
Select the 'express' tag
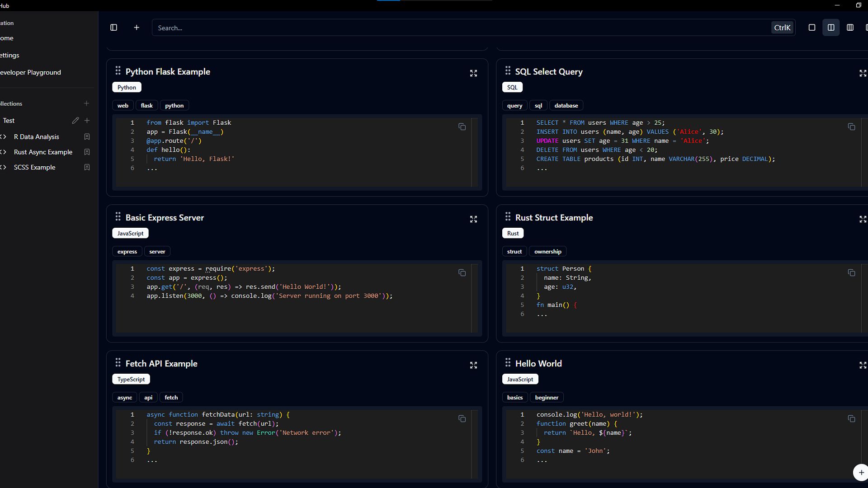tap(127, 252)
